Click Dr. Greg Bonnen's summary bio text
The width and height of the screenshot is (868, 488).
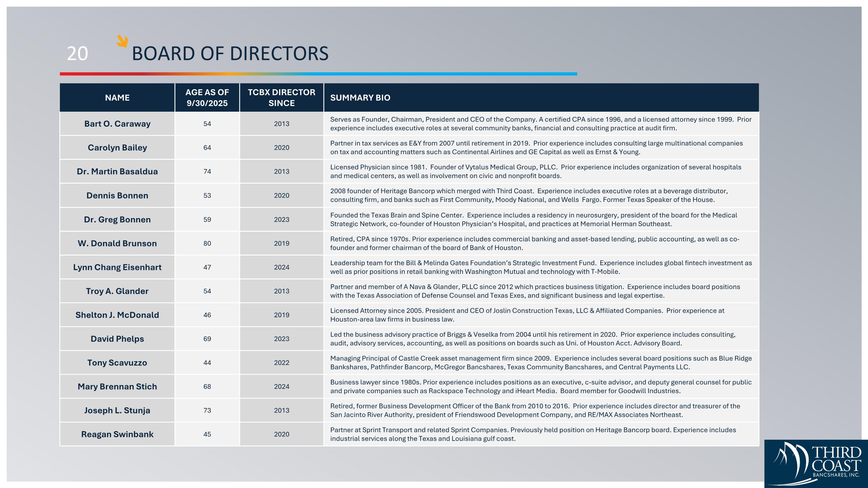(x=534, y=219)
